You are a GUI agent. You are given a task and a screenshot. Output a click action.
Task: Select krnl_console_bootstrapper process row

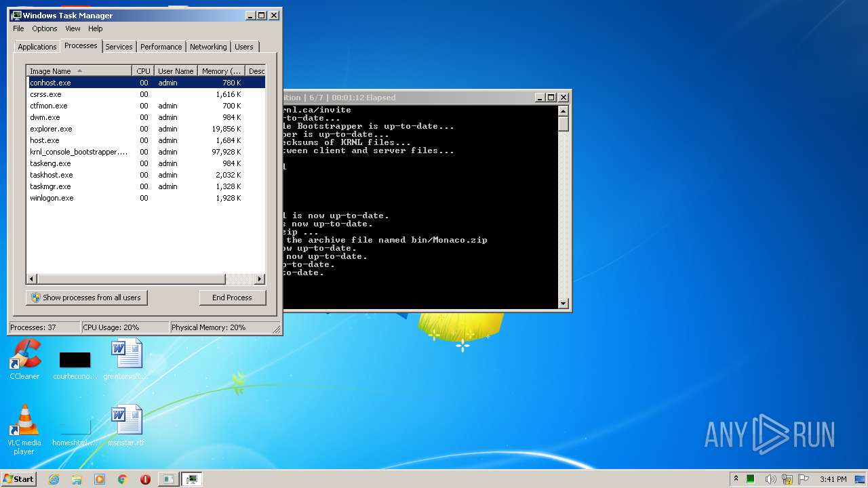(x=146, y=152)
